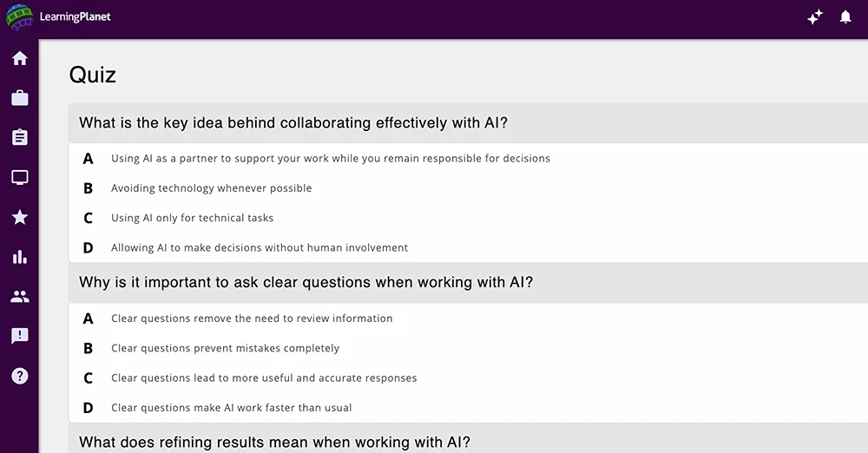Pick answer D clear questions make AI faster

click(469, 408)
